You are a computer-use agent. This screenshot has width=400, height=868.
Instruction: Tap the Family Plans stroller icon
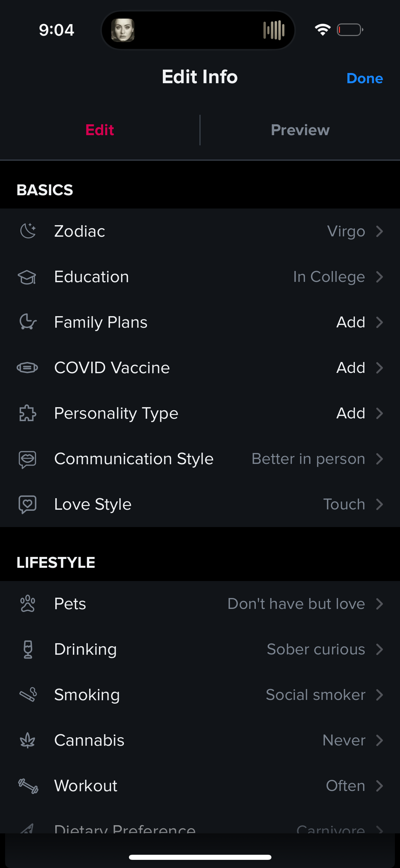pyautogui.click(x=28, y=322)
